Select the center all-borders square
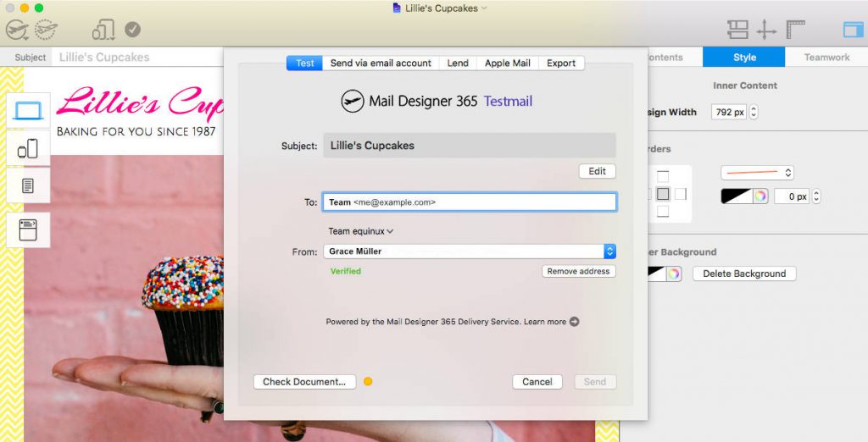 (663, 194)
